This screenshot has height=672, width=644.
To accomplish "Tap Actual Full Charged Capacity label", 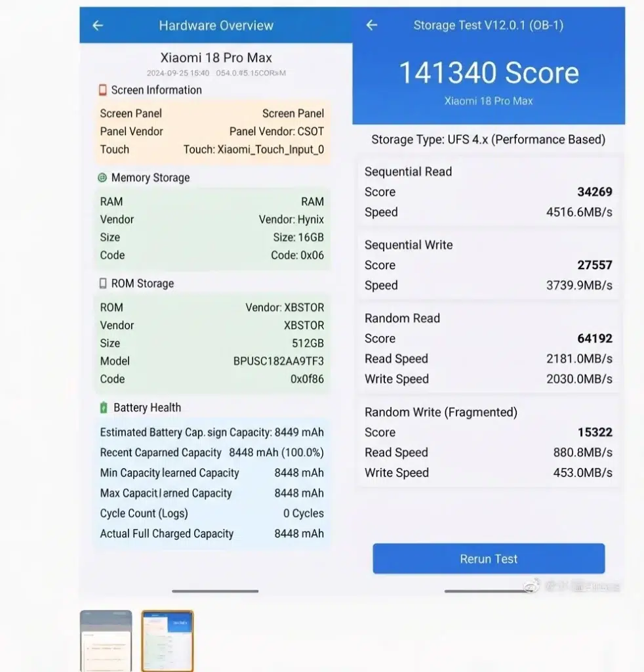I will click(167, 534).
